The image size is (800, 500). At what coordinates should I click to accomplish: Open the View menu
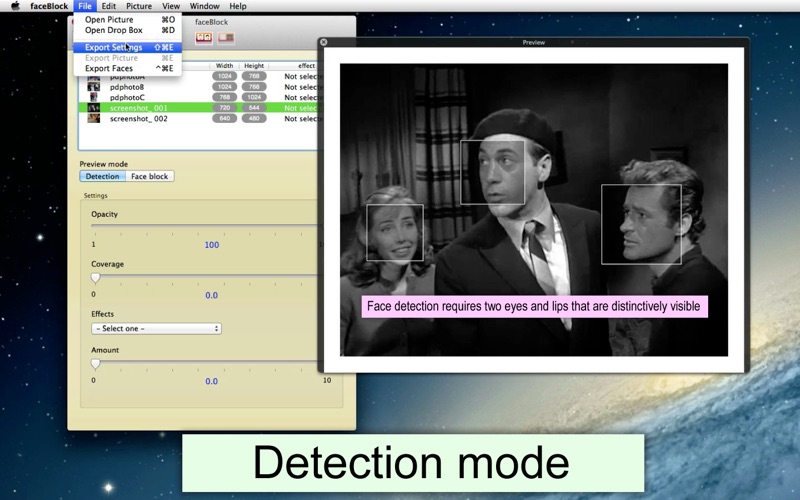[x=171, y=6]
